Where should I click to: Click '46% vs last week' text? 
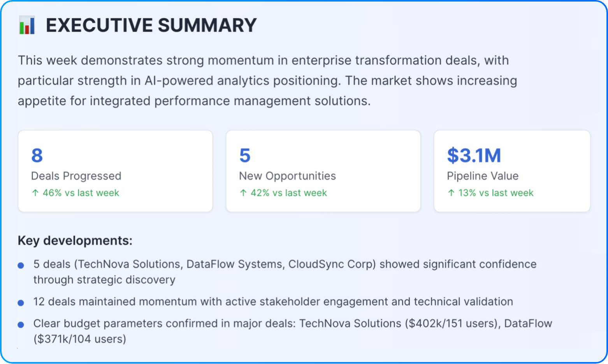coord(81,193)
